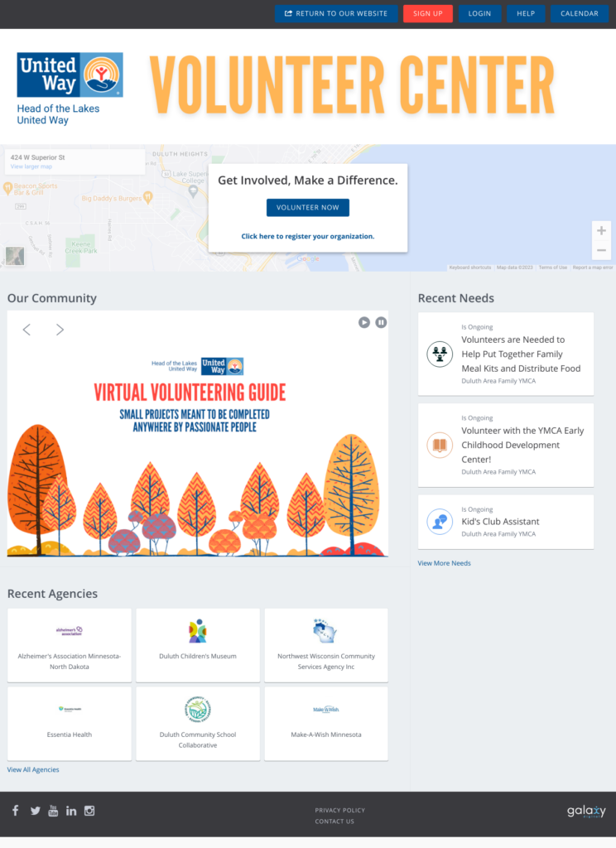The image size is (616, 848).
Task: Open the Contact Us footer link
Action: click(x=334, y=821)
